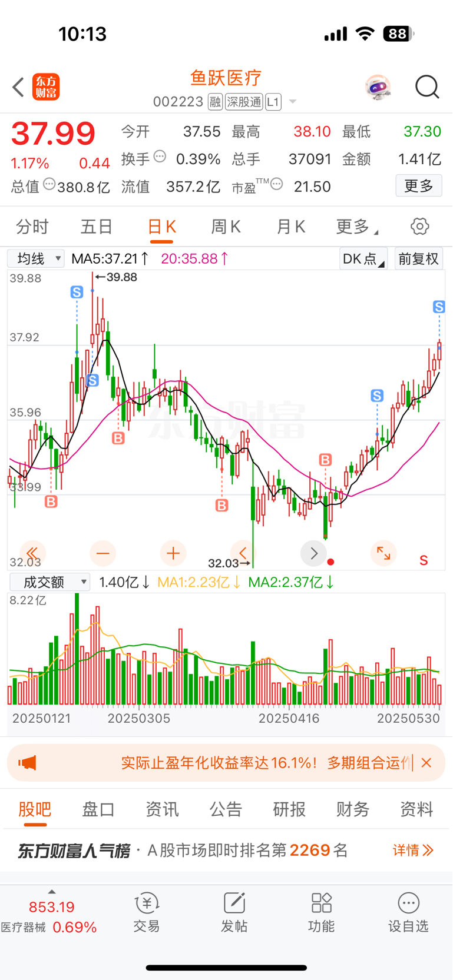Switch to the 资料 tab
The height and width of the screenshot is (980, 453).
point(416,809)
